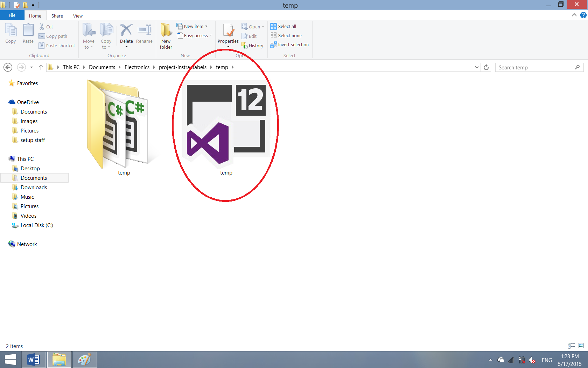Click This PC in the address bar
The image size is (588, 368).
[x=71, y=67]
